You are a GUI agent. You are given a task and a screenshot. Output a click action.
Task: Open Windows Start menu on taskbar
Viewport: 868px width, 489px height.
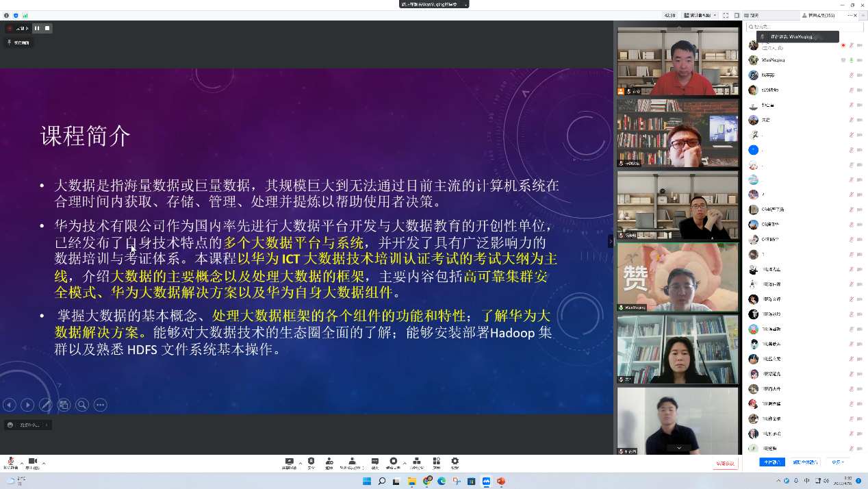click(366, 481)
